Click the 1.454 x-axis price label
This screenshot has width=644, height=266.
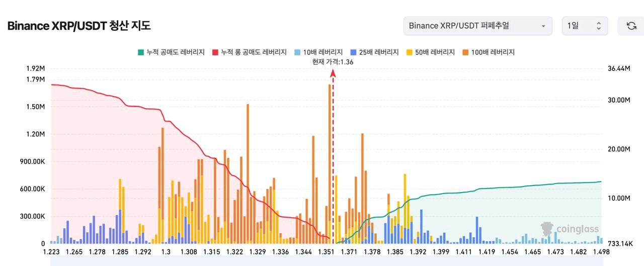click(510, 252)
